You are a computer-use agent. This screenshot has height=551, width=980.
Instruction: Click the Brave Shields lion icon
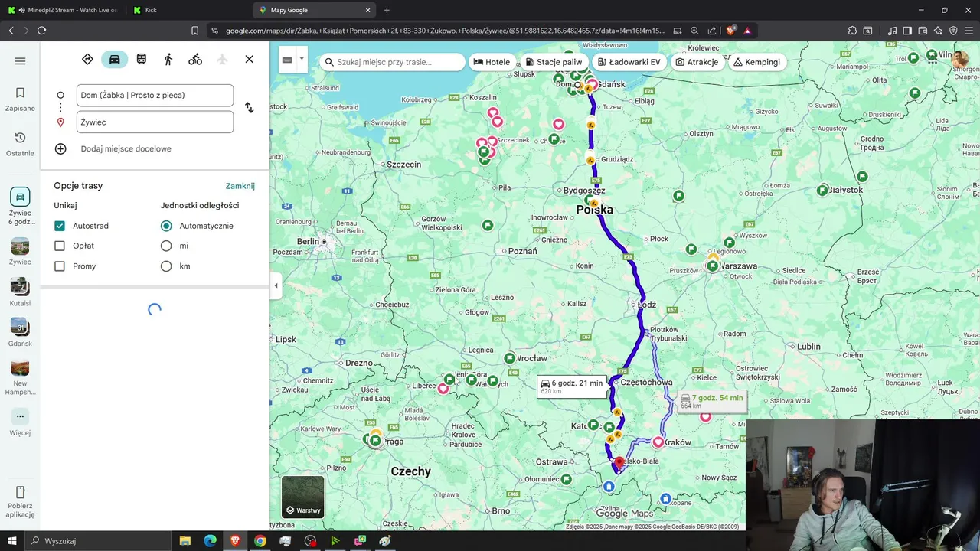click(x=730, y=31)
